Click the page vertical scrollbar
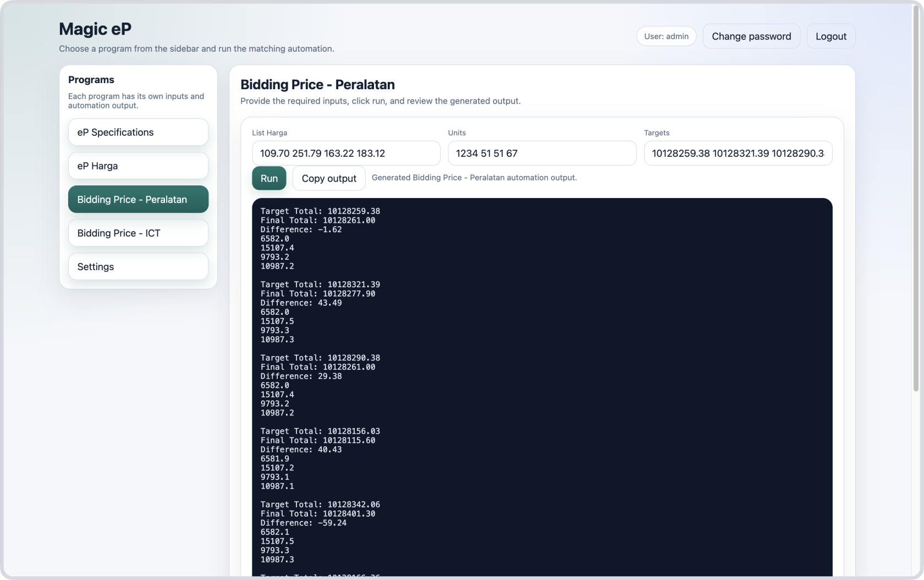924x580 pixels. point(916,198)
